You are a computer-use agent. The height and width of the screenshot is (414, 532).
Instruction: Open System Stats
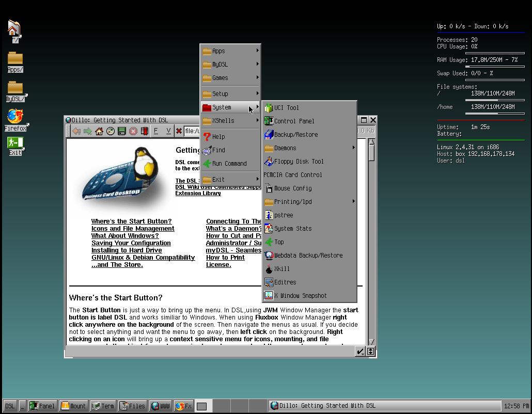pos(309,229)
